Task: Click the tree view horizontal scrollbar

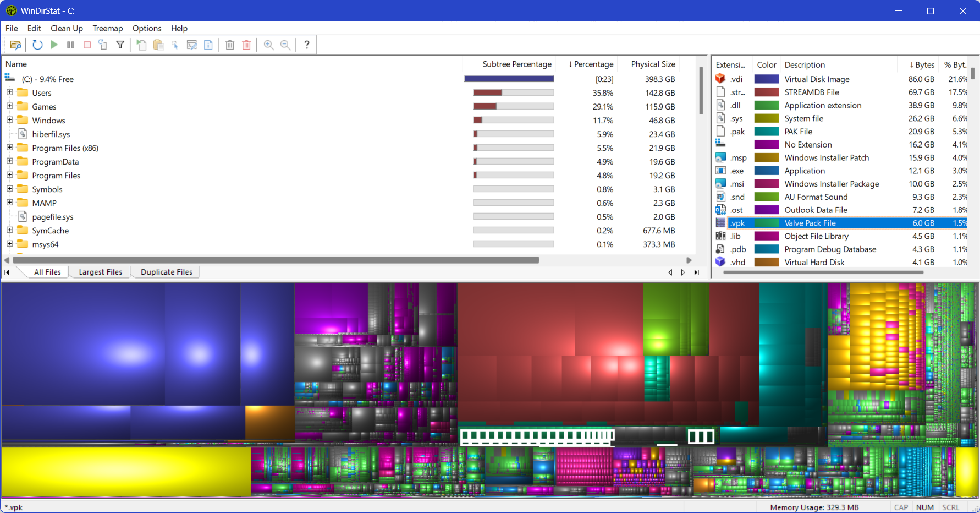Action: pyautogui.click(x=276, y=260)
